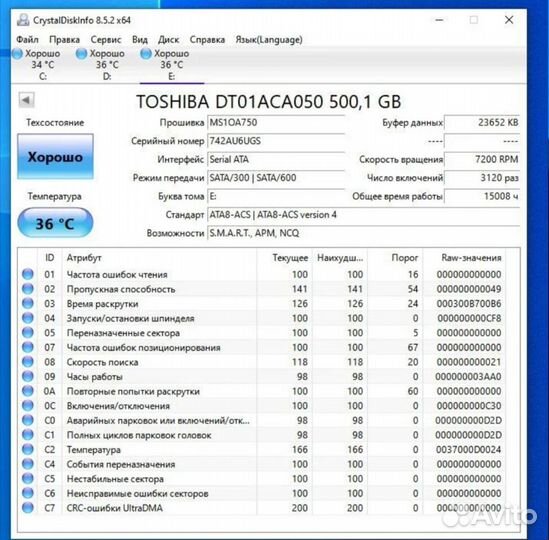The height and width of the screenshot is (540, 549).
Task: Click the 36 °C temperature button
Action: pos(55,223)
